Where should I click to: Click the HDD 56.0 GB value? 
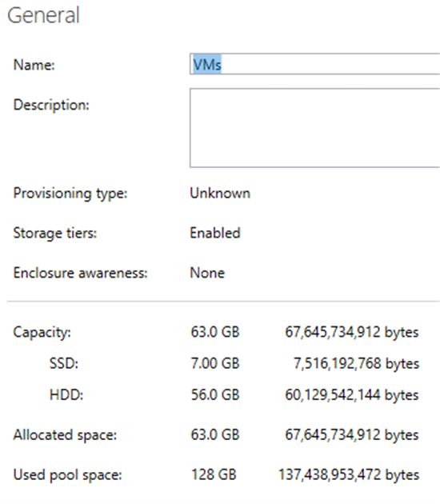click(x=215, y=394)
